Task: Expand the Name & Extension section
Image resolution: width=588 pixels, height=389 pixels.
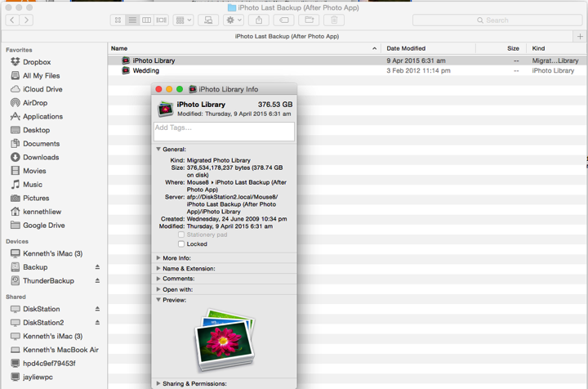Action: click(158, 269)
